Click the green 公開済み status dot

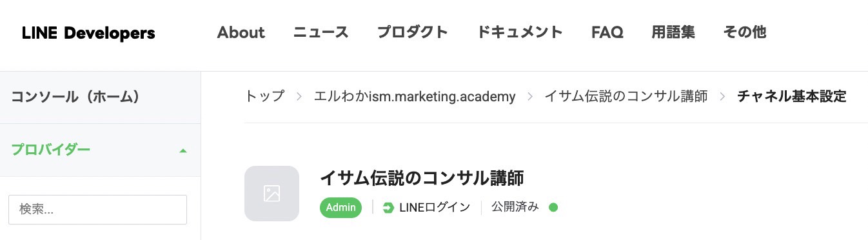(x=553, y=208)
